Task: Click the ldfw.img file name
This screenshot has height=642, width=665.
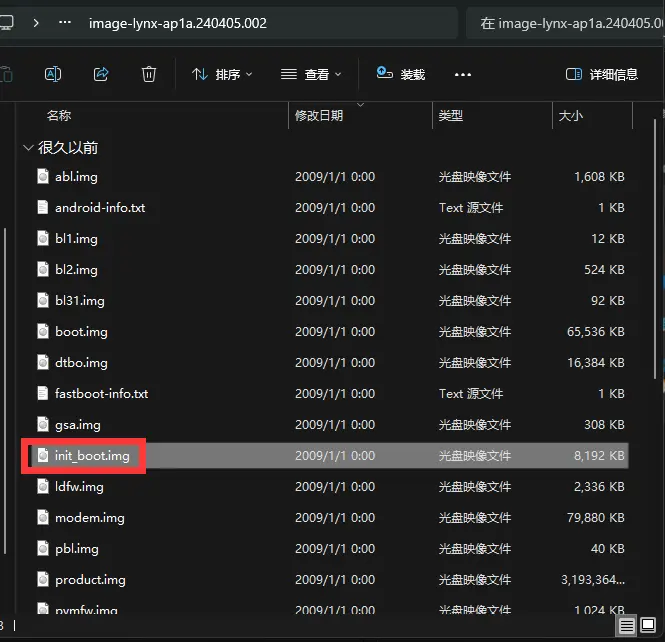Action: 79,487
